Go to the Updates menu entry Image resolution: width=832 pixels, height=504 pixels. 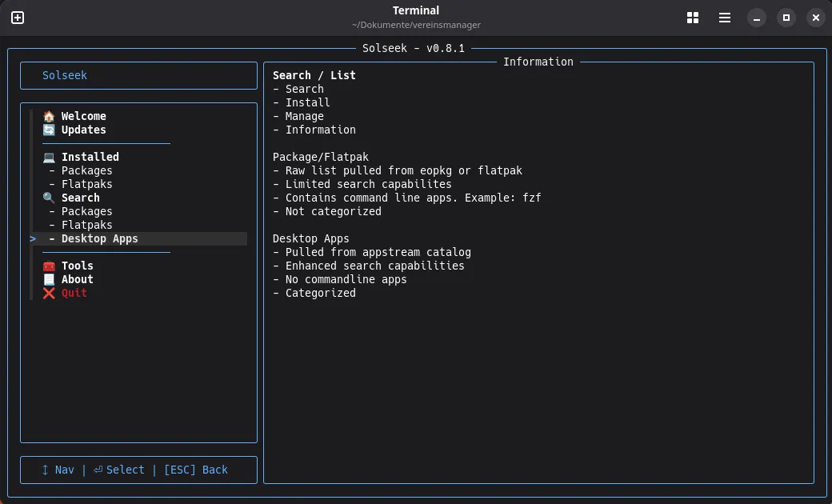83,130
